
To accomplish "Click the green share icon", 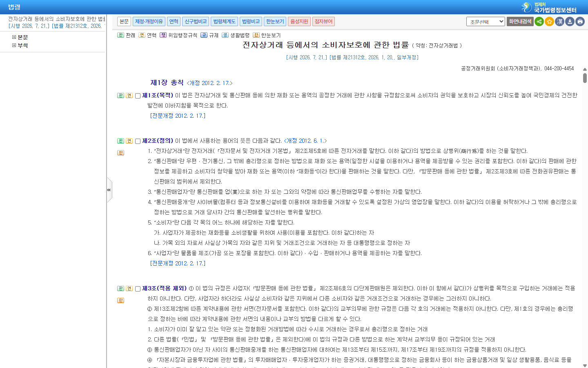I will click(x=539, y=22).
